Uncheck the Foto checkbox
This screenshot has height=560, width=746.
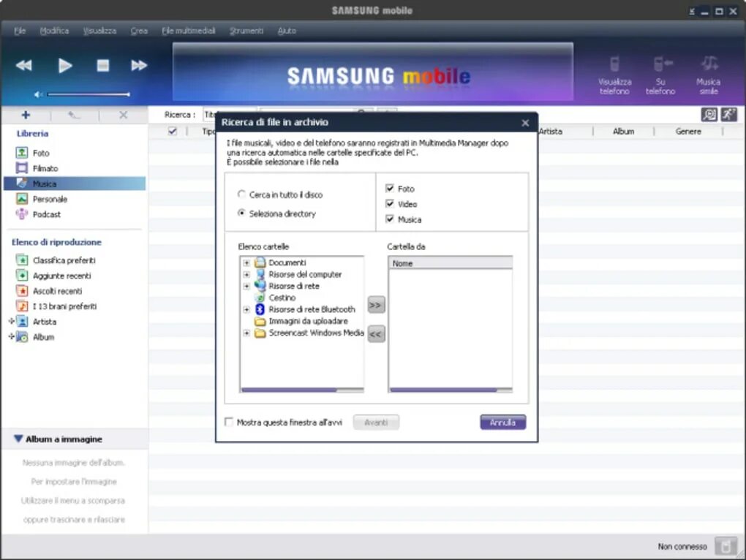click(x=390, y=189)
